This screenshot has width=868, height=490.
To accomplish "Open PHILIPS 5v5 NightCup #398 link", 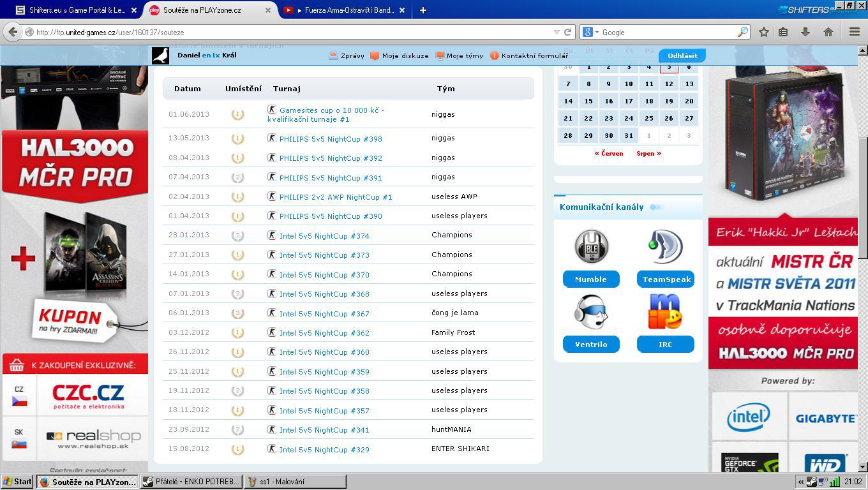I will pyautogui.click(x=331, y=138).
